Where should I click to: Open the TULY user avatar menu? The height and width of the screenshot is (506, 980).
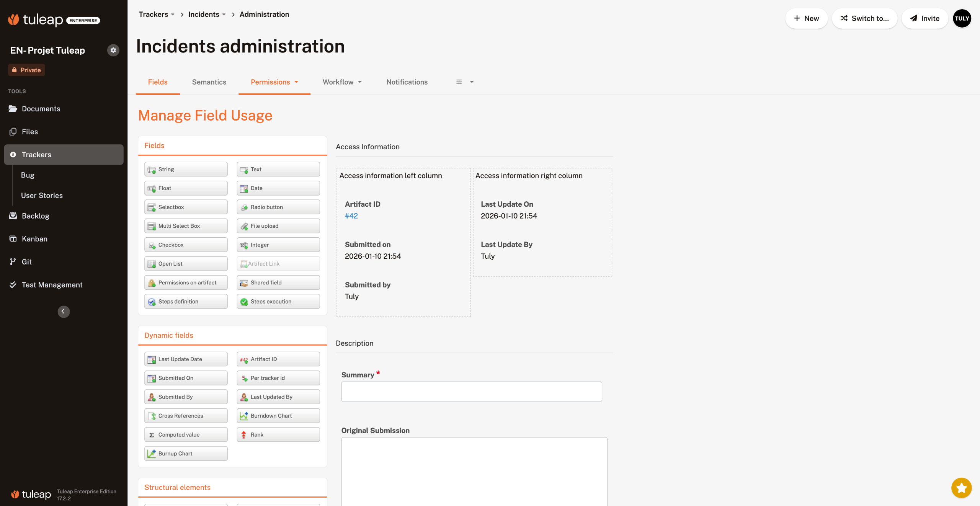[962, 18]
